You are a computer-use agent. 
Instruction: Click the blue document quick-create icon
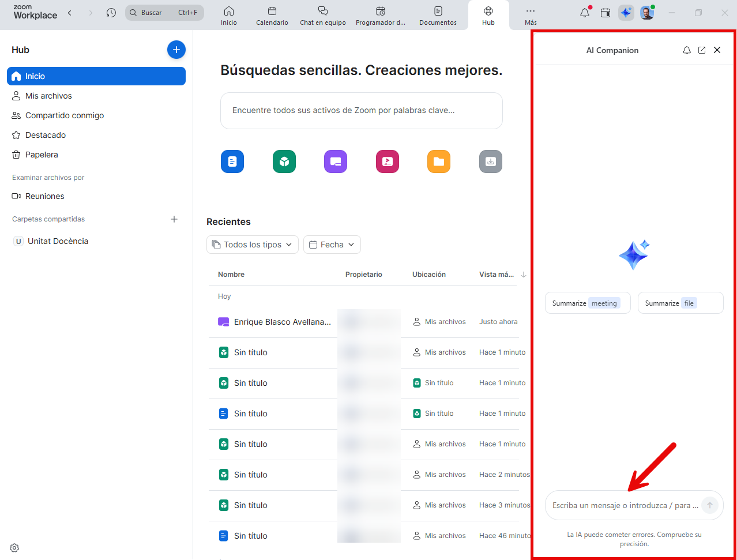tap(232, 161)
